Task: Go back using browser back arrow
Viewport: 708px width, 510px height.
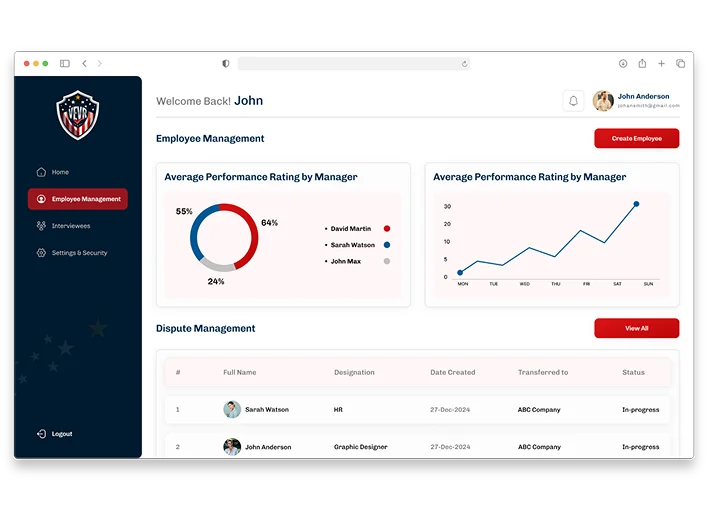Action: point(85,63)
